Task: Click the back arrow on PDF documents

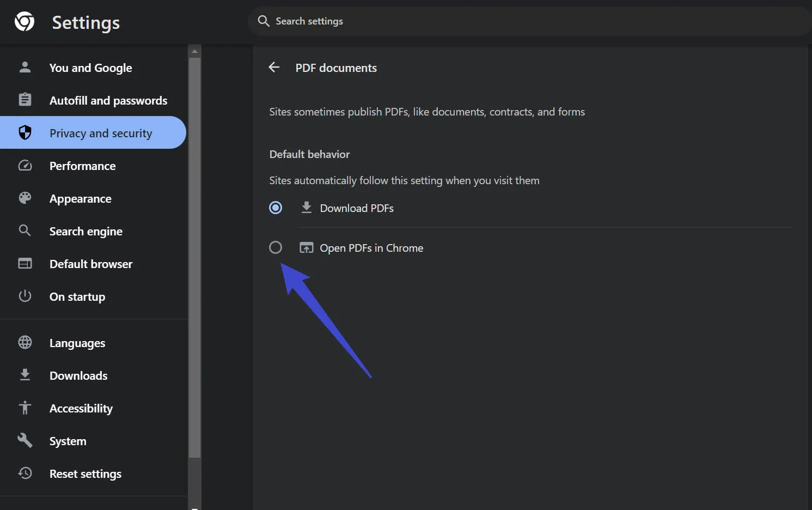Action: 274,67
